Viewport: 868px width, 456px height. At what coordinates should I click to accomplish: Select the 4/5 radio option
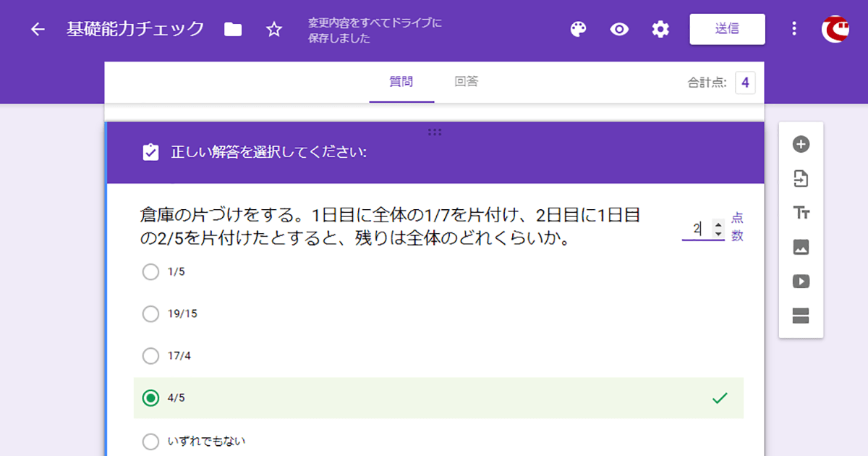(x=150, y=398)
